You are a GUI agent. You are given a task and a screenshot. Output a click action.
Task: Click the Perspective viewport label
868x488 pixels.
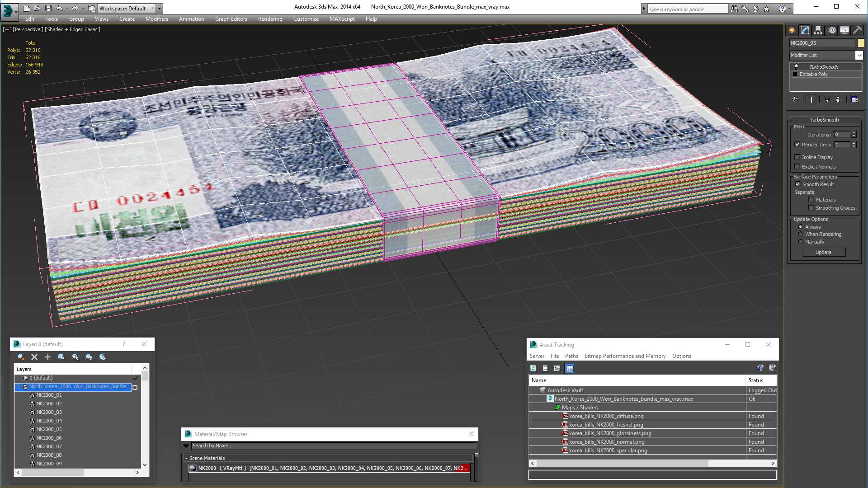pyautogui.click(x=28, y=29)
